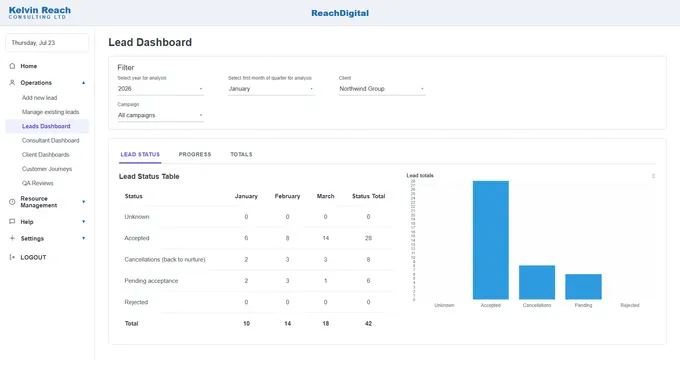Image resolution: width=680 pixels, height=387 pixels.
Task: Click the Accepted bar in chart
Action: pos(490,240)
